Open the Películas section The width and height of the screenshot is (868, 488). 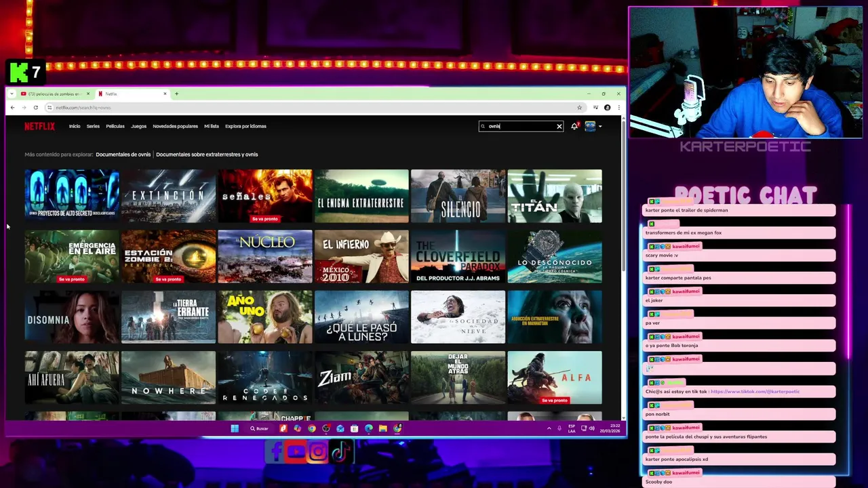(115, 126)
